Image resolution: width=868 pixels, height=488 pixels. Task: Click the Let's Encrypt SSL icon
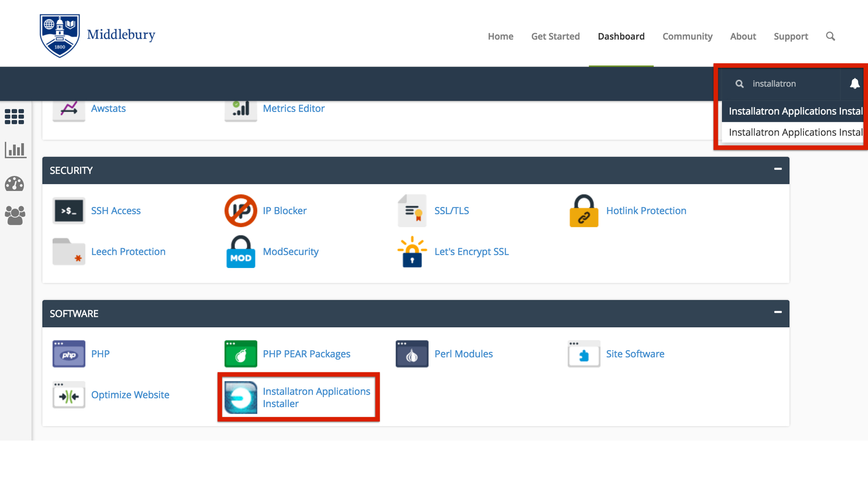click(412, 252)
